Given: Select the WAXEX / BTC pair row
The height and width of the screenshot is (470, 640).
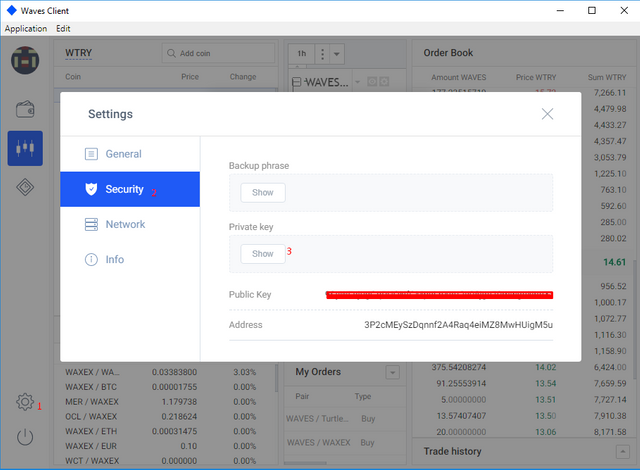Looking at the screenshot, I should pyautogui.click(x=165, y=387).
